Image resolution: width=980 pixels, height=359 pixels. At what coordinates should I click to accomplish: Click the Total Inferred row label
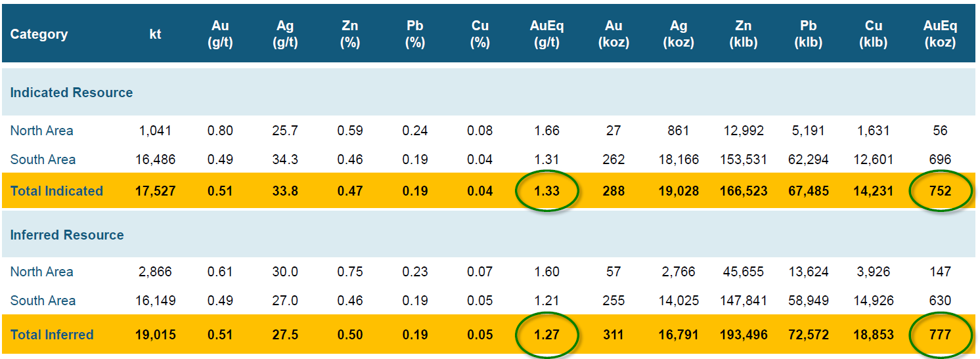click(x=52, y=335)
